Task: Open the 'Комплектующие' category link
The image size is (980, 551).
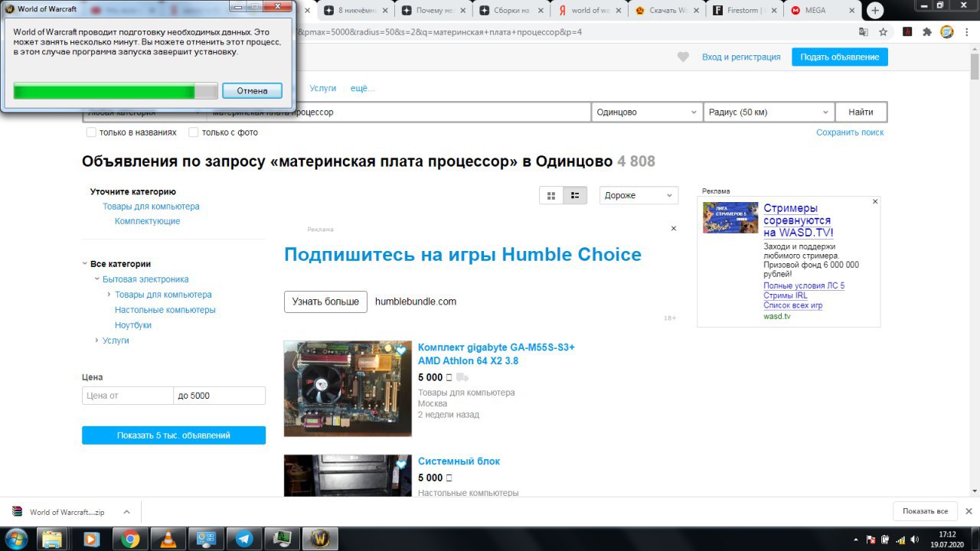Action: pyautogui.click(x=148, y=221)
